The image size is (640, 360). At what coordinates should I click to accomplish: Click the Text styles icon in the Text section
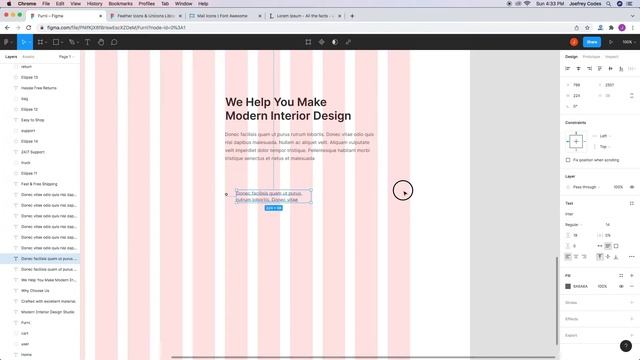pos(632,203)
